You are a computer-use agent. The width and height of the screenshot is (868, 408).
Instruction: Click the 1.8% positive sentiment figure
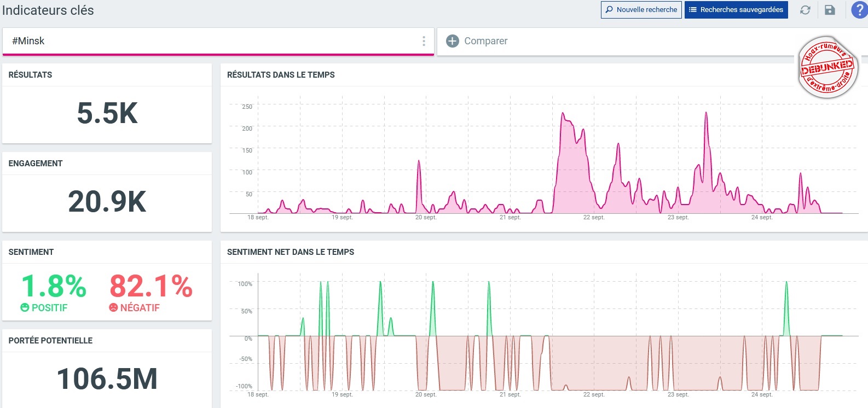(54, 286)
